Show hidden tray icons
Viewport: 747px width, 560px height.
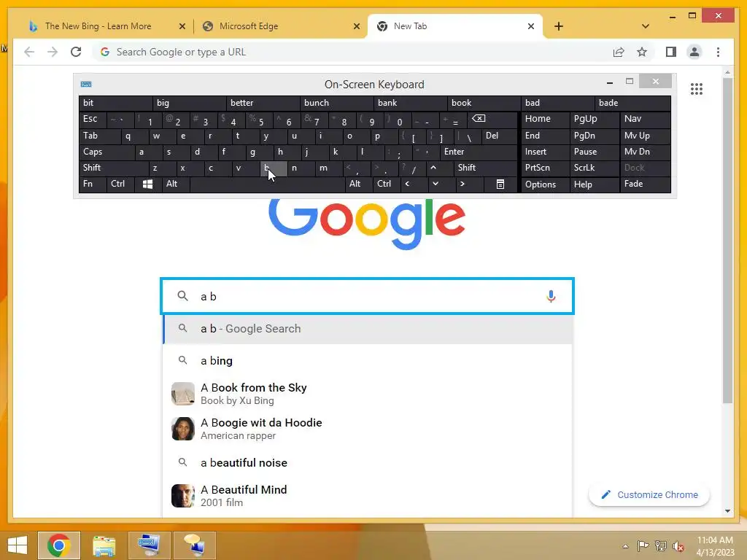(x=625, y=546)
